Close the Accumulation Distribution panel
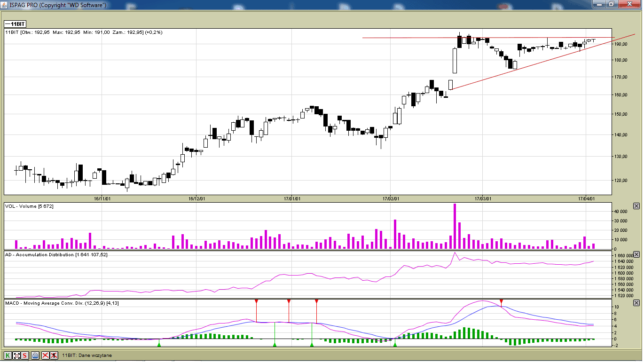 (636, 254)
